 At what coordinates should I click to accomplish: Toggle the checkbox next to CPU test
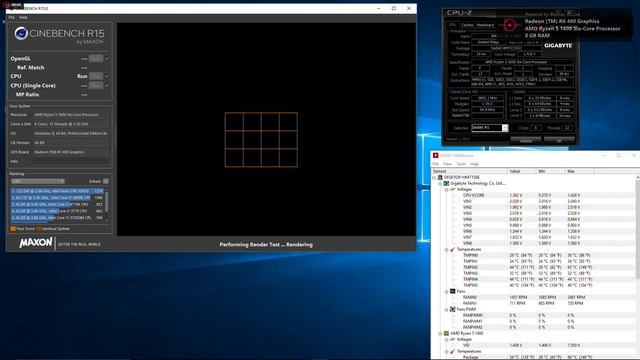tap(107, 76)
